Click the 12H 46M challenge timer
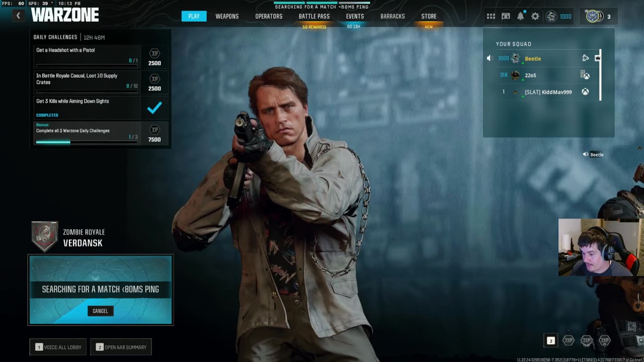The height and width of the screenshot is (362, 644). pos(94,37)
